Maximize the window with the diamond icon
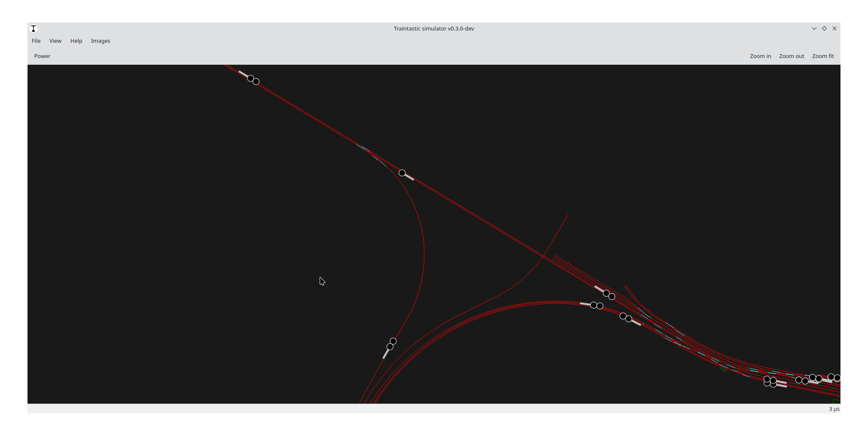The width and height of the screenshot is (868, 446). [824, 28]
